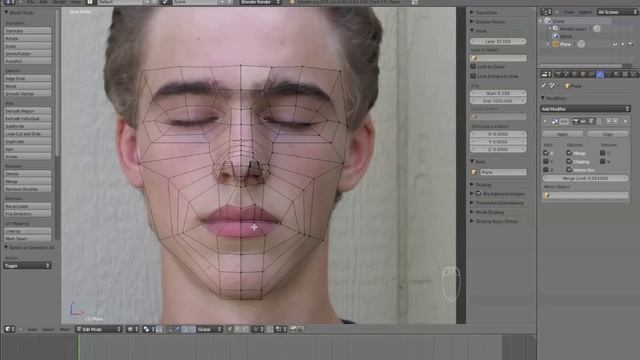Open the Global orientation dropdown

pyautogui.click(x=209, y=329)
